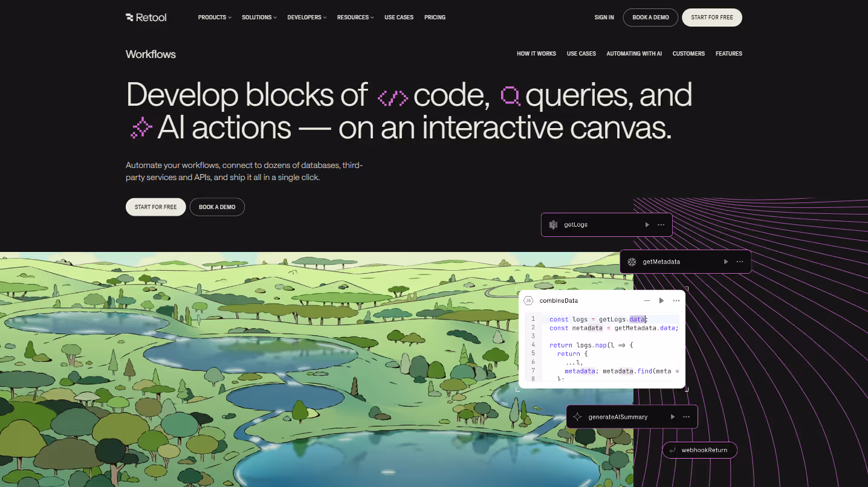Expand the Resources dropdown menu
868x487 pixels.
tap(355, 18)
